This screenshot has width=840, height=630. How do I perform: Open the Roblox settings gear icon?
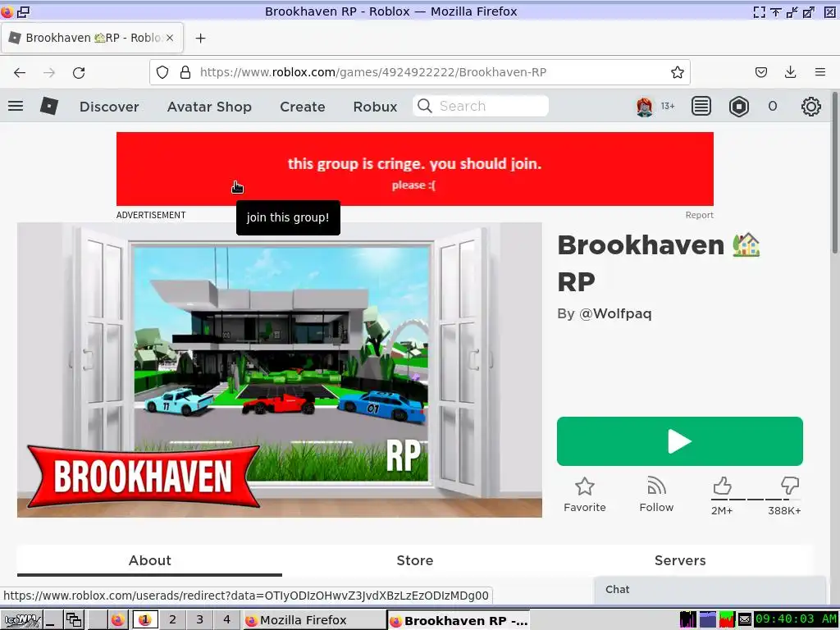[810, 107]
